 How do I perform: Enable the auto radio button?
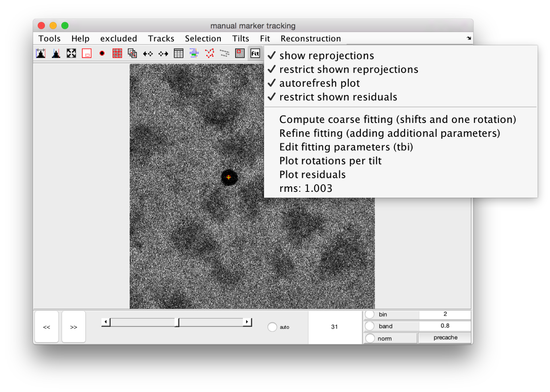tap(272, 327)
